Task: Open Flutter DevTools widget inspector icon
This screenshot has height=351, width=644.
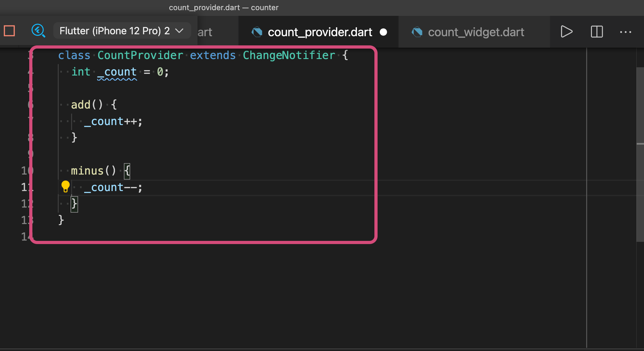Action: point(38,31)
